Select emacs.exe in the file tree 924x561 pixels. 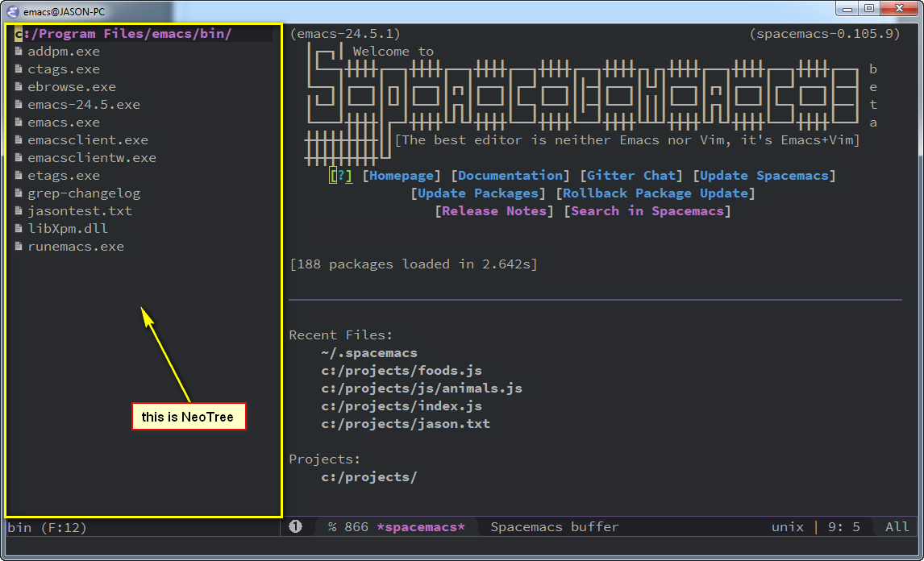[64, 123]
